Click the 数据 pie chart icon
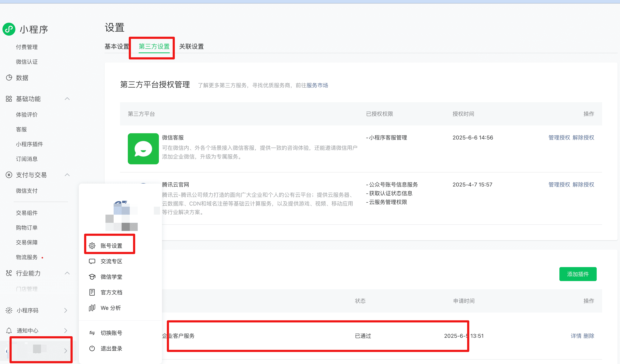 9,78
